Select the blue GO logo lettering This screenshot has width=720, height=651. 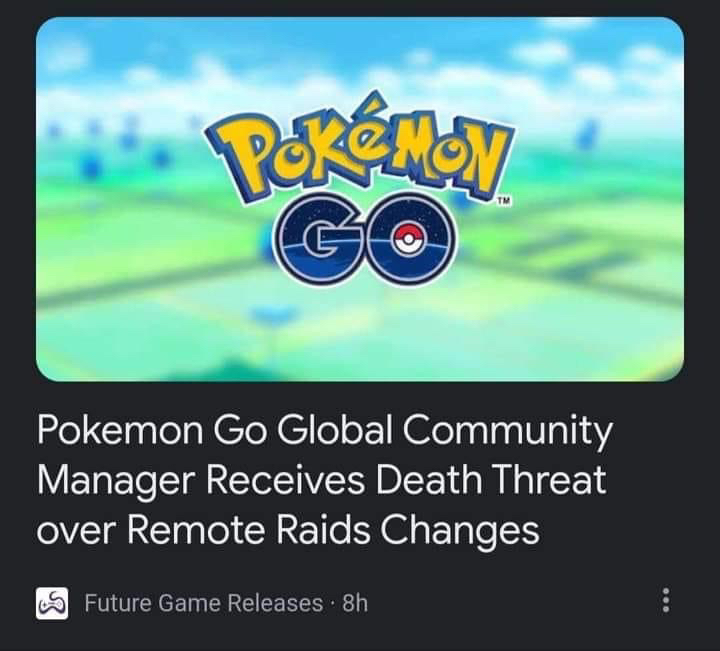tap(366, 239)
